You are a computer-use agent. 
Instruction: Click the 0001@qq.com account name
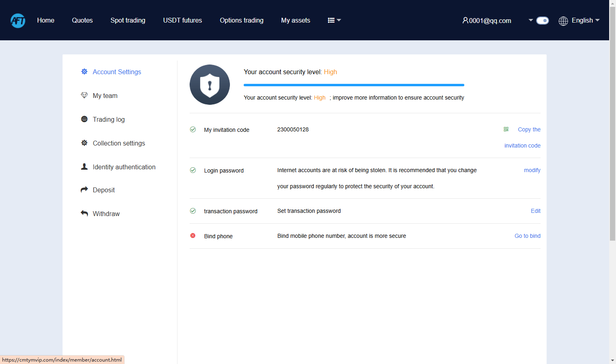(x=490, y=21)
